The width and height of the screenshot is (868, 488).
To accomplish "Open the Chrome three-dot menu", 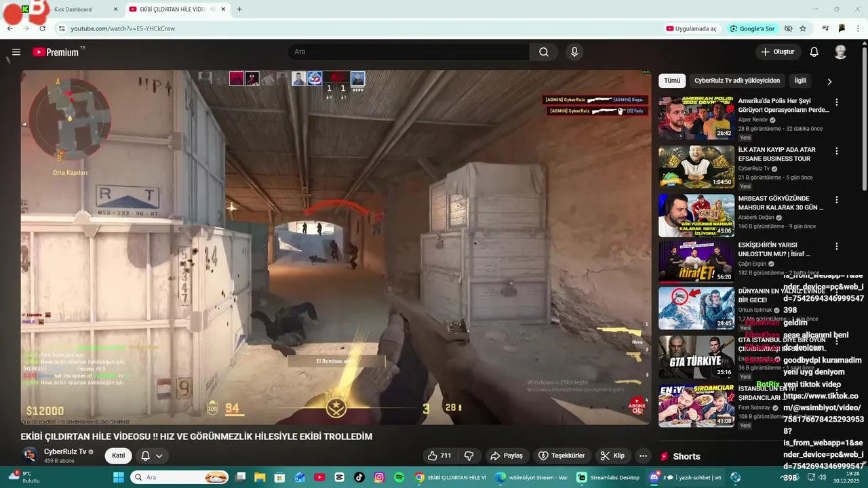I will click(x=859, y=28).
